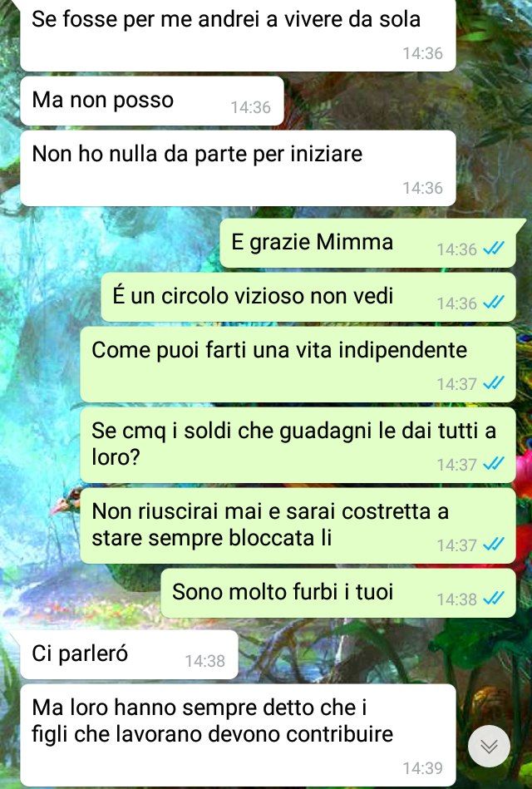Click read ticks on 'Come puoi farti una vita' message
Viewport: 532px width, 789px height.
pos(493,383)
